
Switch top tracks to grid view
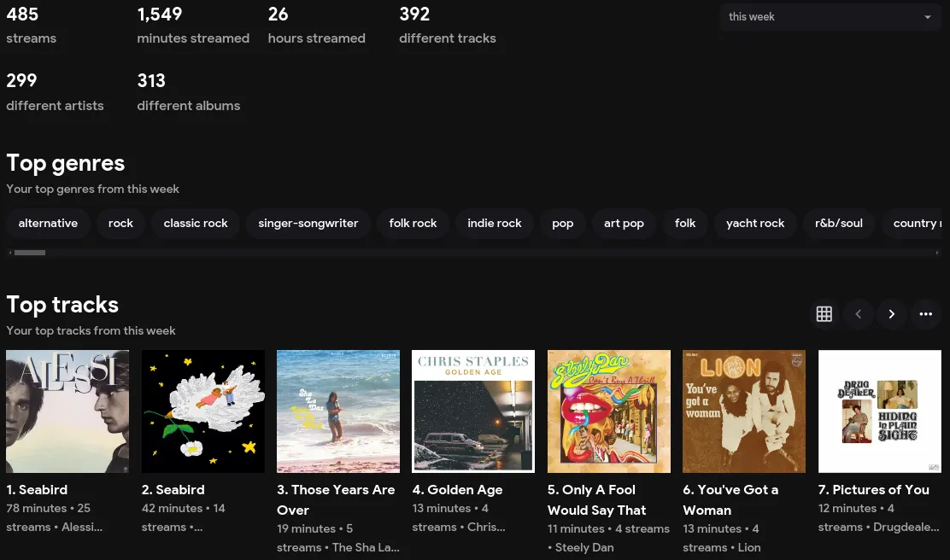tap(824, 313)
